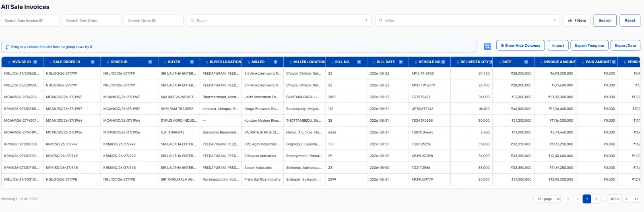Select invoice cell NGL//26-27/2006SI...

pos(22,73)
